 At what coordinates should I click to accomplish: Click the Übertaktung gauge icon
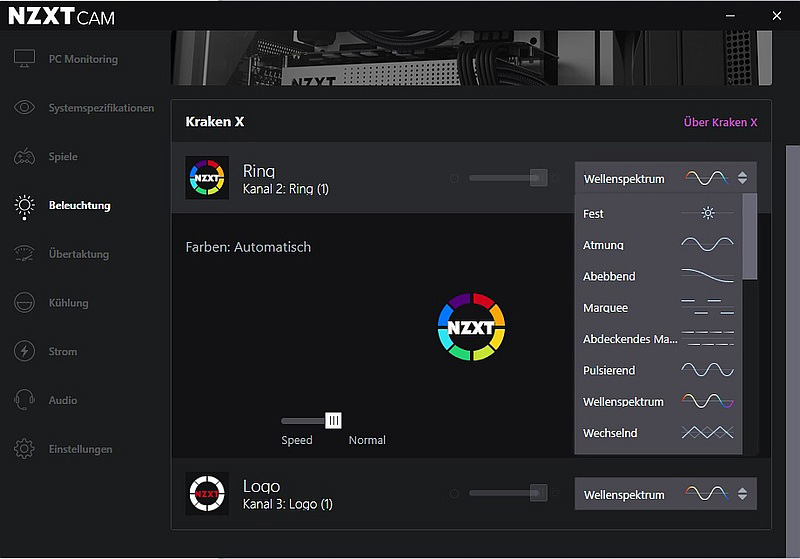pyautogui.click(x=24, y=253)
